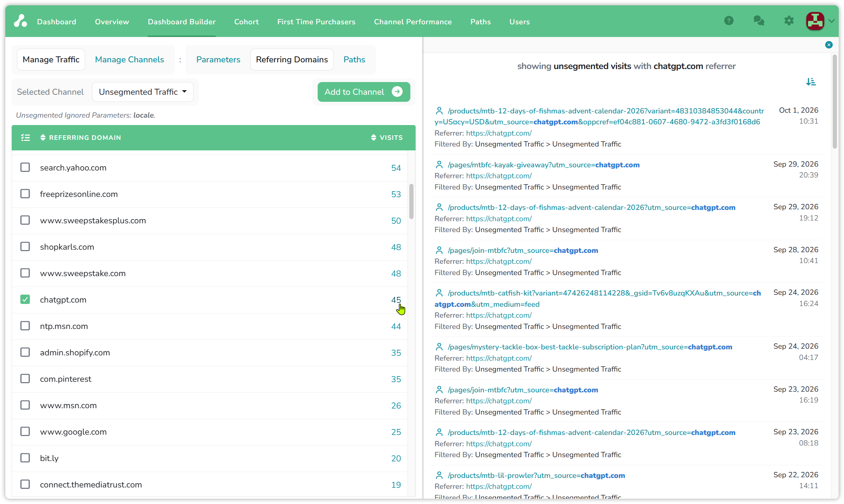Click the select-all list icon in table header
This screenshot has width=844, height=504.
click(x=25, y=138)
